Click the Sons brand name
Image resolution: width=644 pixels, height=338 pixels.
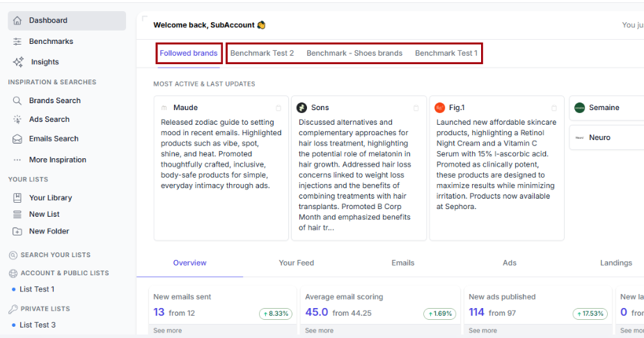click(320, 108)
